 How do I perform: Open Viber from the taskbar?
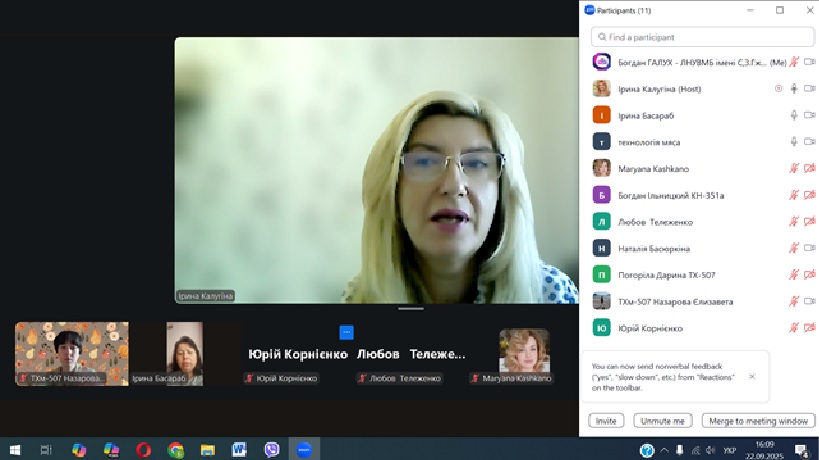(x=272, y=450)
